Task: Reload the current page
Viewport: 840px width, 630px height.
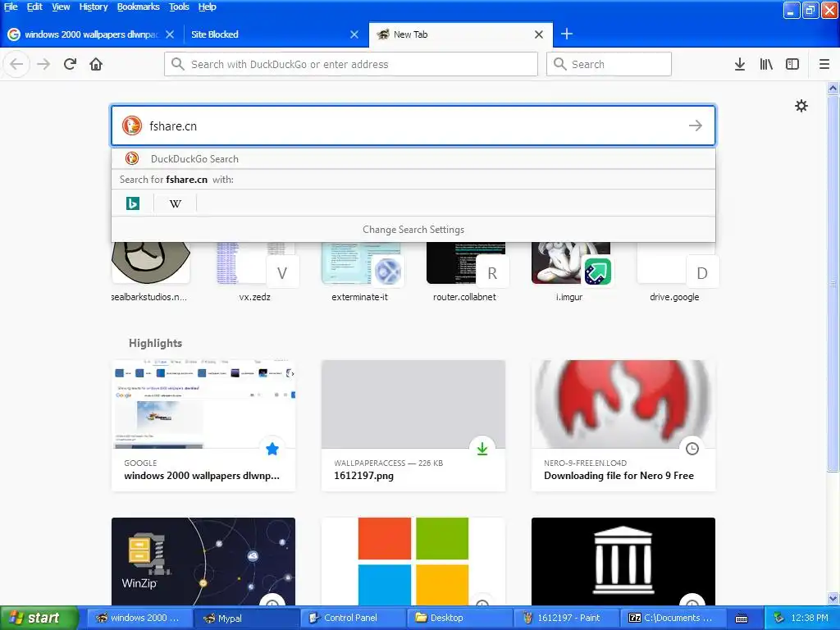Action: pos(70,64)
